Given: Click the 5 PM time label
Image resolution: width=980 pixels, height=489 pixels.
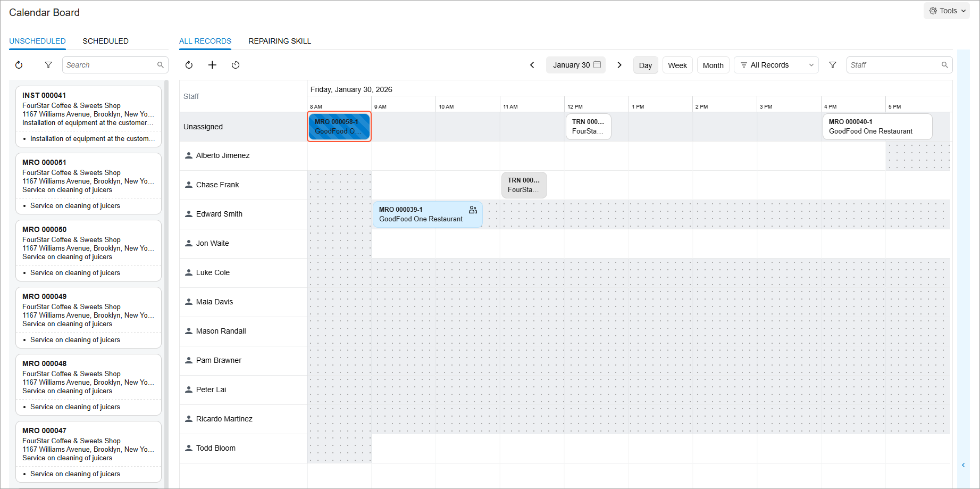Looking at the screenshot, I should pyautogui.click(x=895, y=107).
